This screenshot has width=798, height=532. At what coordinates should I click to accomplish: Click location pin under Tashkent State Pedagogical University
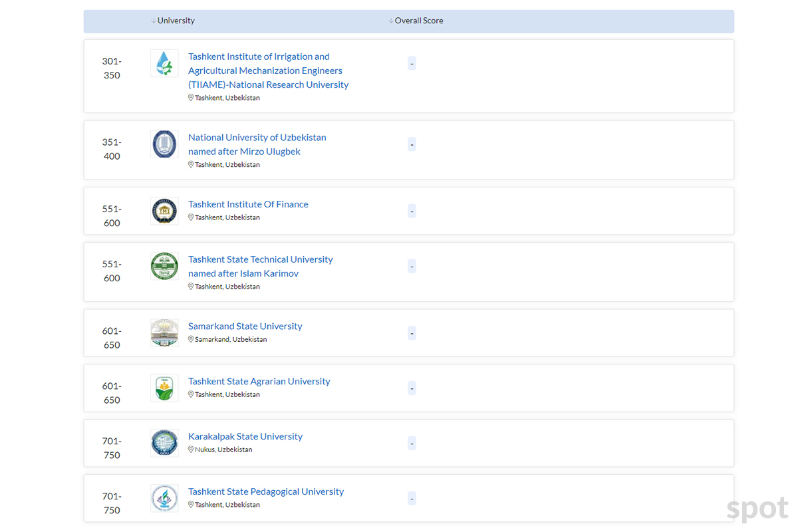tap(191, 504)
